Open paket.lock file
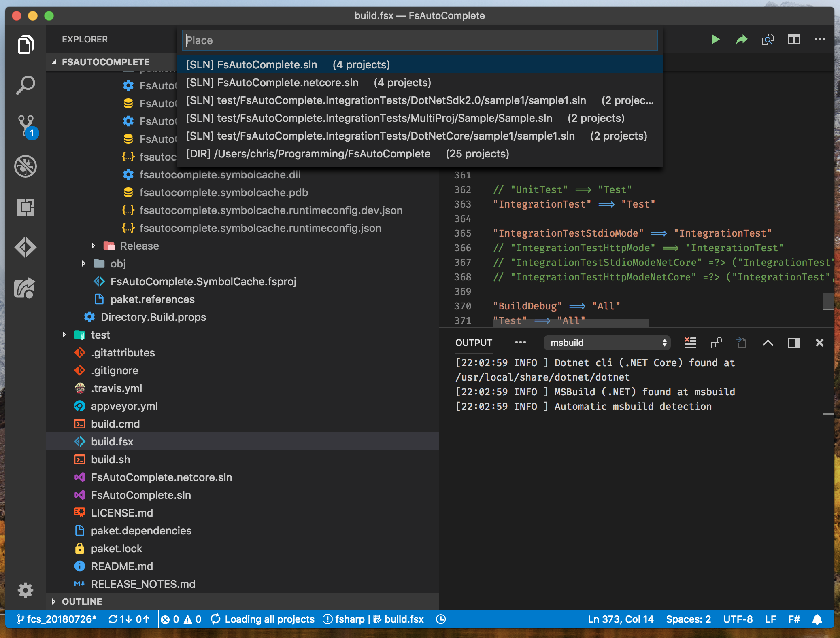 point(242,549)
